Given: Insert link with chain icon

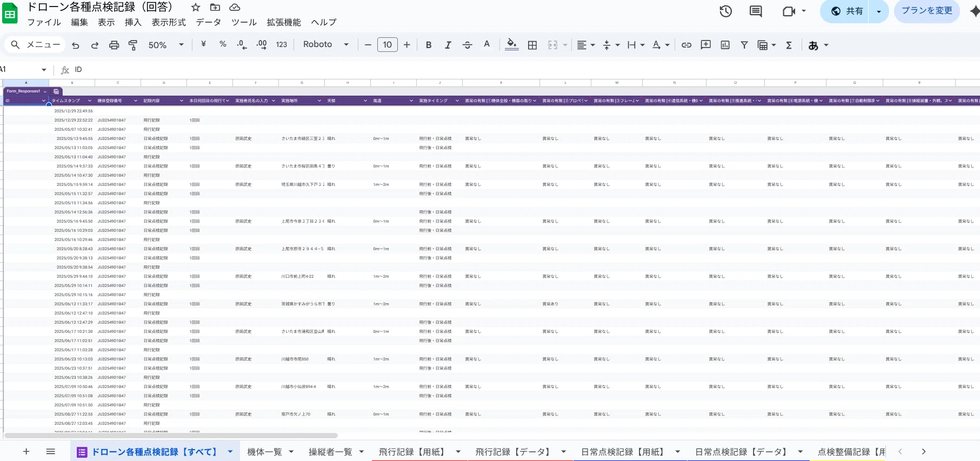Looking at the screenshot, I should coord(686,45).
